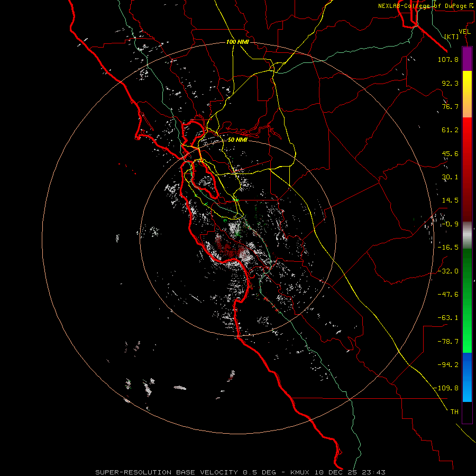
Task: Click the -16.5 velocity scale value
Action: coord(448,248)
